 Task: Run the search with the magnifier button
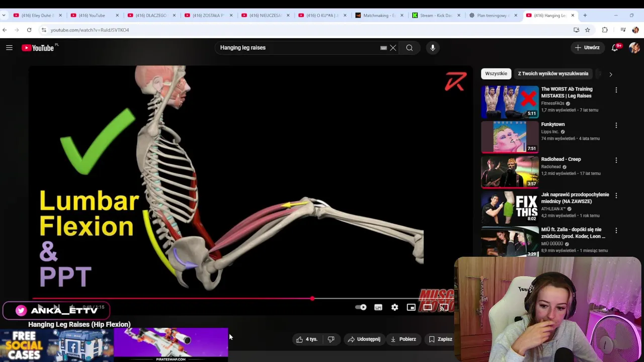point(410,48)
